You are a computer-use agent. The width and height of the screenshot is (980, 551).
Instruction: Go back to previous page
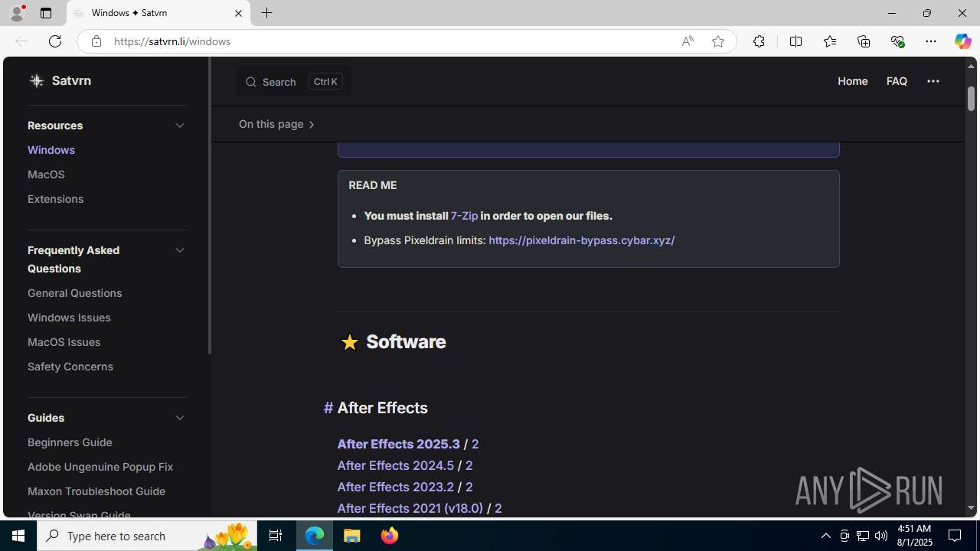(x=21, y=41)
